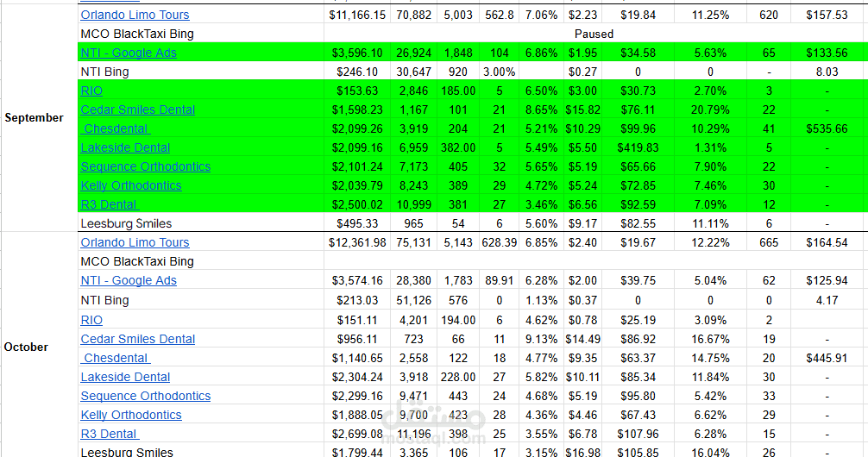Open September NTI - Google Ads link
This screenshot has width=868, height=457.
pos(129,53)
